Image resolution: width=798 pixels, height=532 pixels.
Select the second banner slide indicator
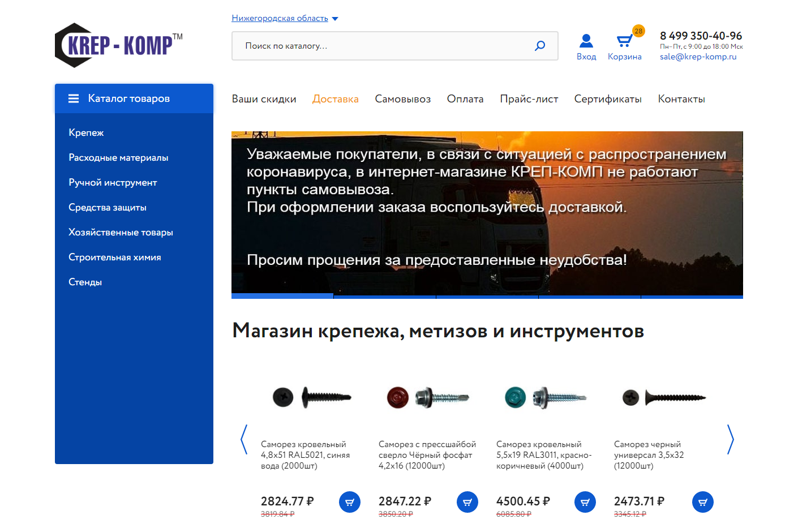[384, 296]
